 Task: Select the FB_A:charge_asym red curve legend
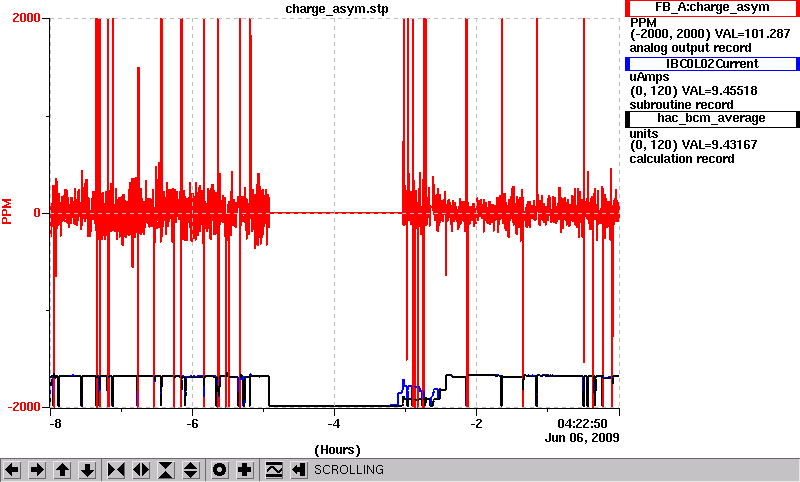[712, 8]
